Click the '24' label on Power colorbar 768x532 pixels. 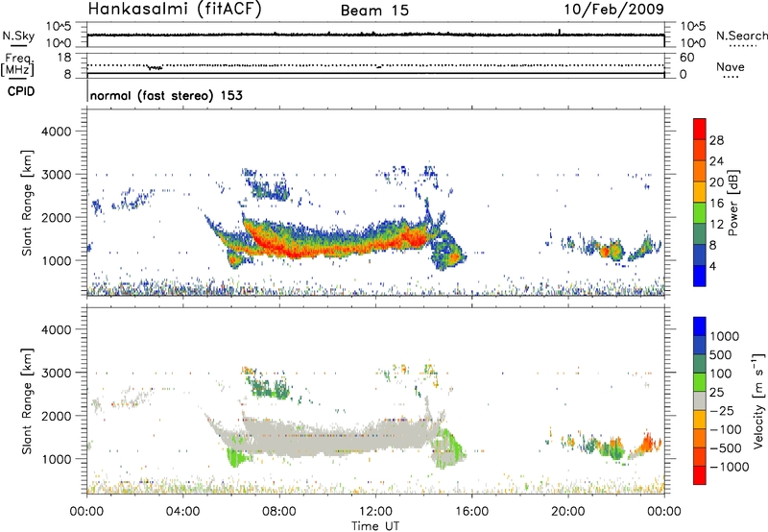716,161
